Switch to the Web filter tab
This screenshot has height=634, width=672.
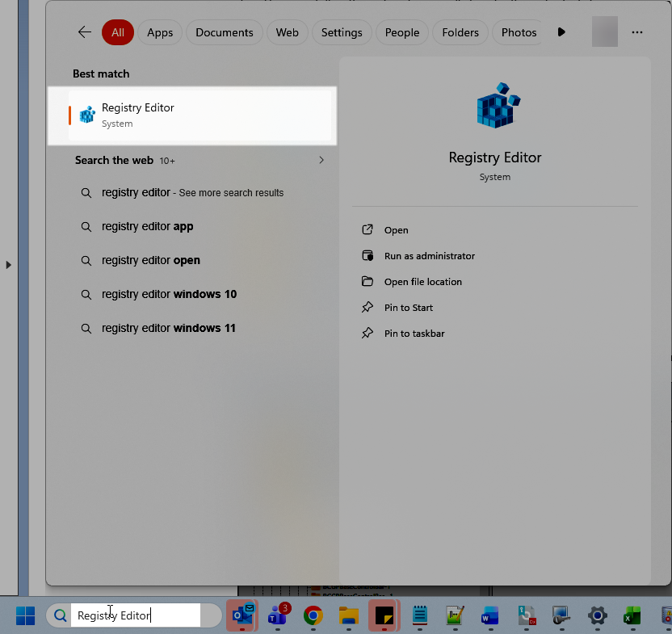pyautogui.click(x=288, y=32)
